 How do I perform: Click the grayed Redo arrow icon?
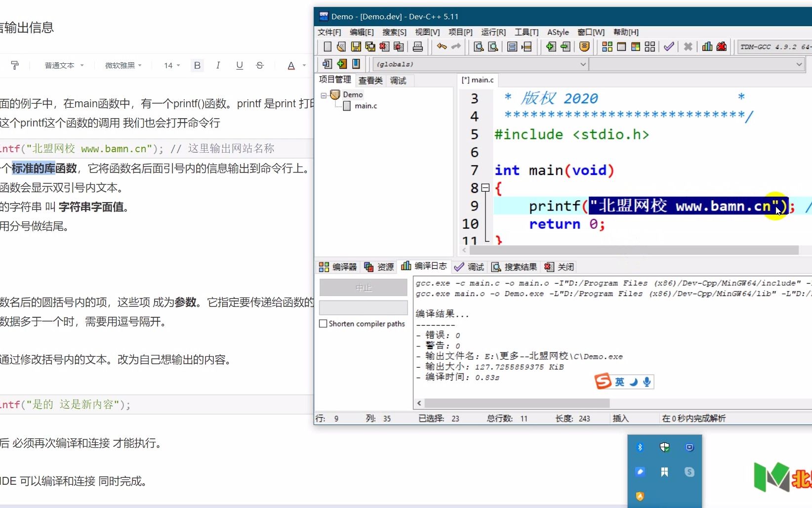(456, 46)
